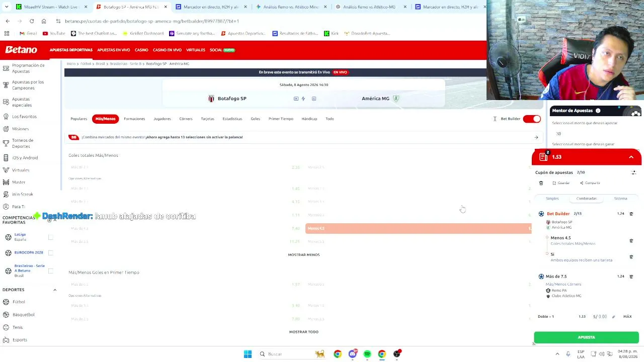Image resolution: width=644 pixels, height=362 pixels.
Task: Tick the EUROCOPA 2028 checkbox
Action: [50, 252]
